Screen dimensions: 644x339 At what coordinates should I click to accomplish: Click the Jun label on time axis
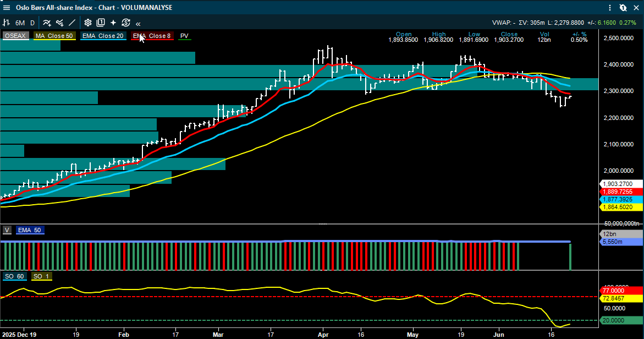(x=499, y=335)
